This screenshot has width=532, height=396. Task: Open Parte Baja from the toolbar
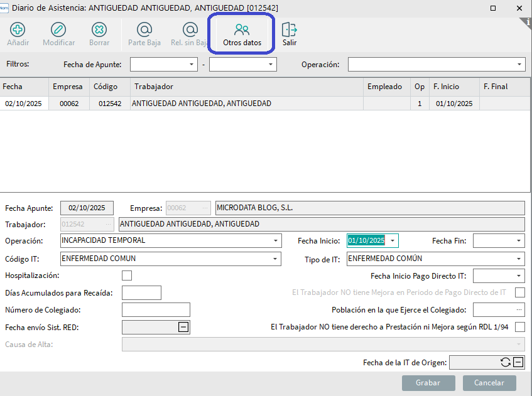click(x=144, y=29)
